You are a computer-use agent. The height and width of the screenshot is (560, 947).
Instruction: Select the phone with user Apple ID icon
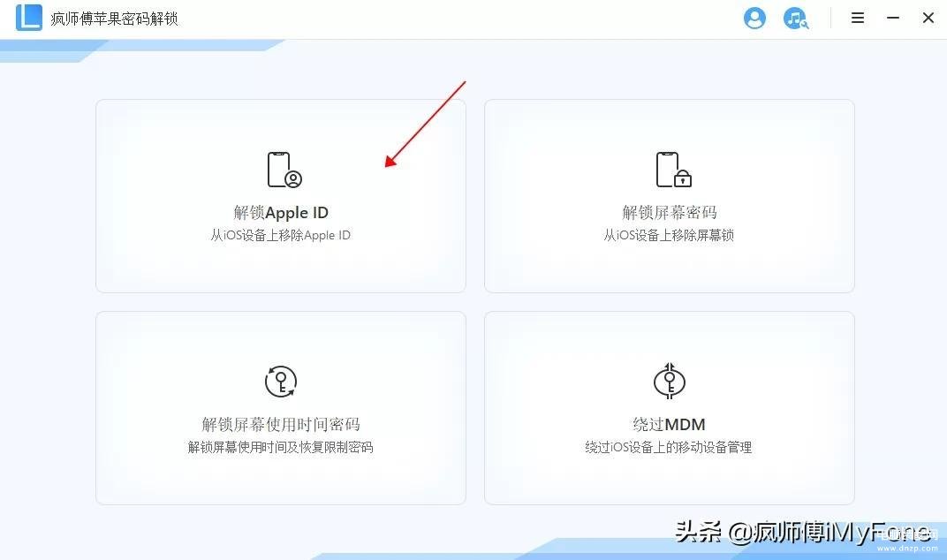pyautogui.click(x=284, y=170)
